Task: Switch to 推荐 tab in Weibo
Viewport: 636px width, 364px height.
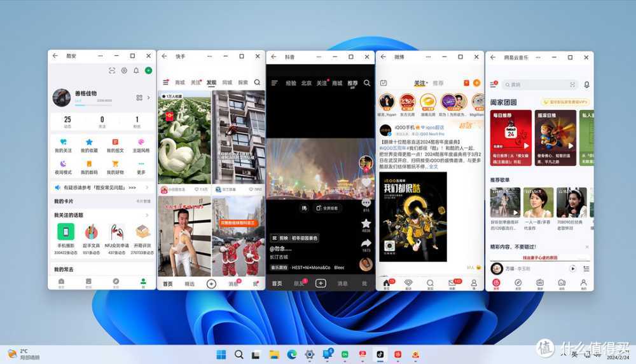Action: pyautogui.click(x=438, y=83)
